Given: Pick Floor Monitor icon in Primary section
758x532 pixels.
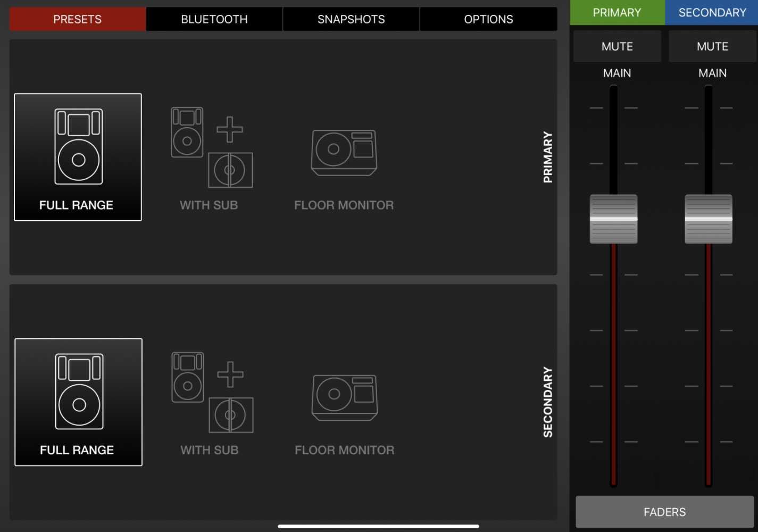Looking at the screenshot, I should (344, 153).
